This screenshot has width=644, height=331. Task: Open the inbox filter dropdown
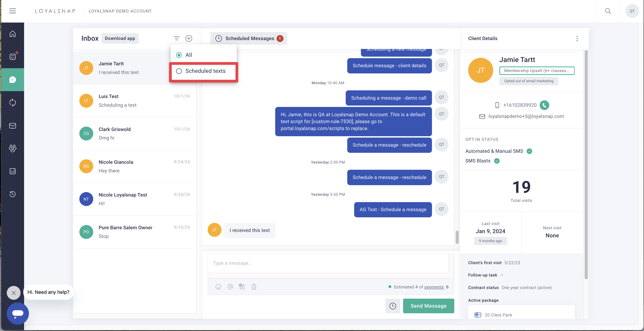tap(176, 38)
